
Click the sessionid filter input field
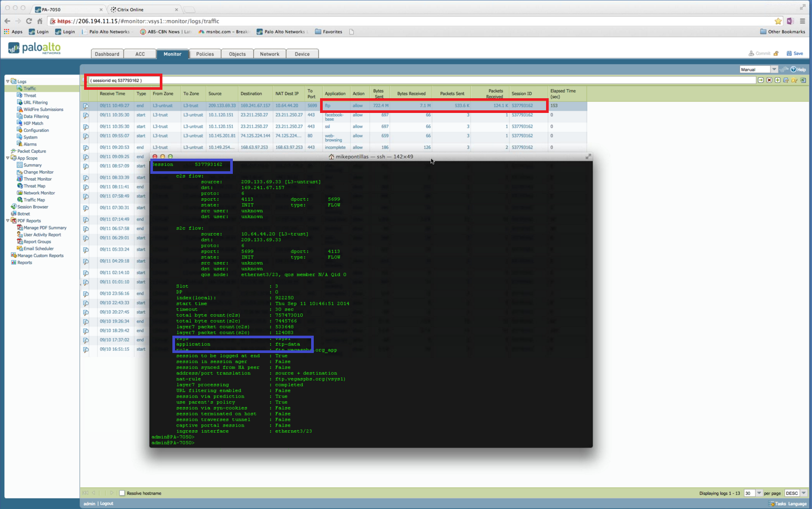point(124,81)
